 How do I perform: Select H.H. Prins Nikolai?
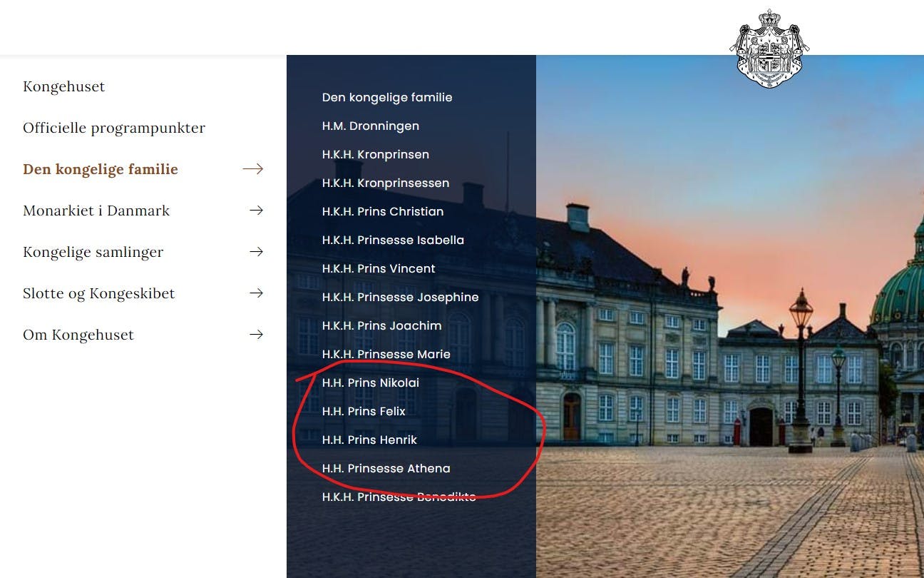click(x=371, y=382)
